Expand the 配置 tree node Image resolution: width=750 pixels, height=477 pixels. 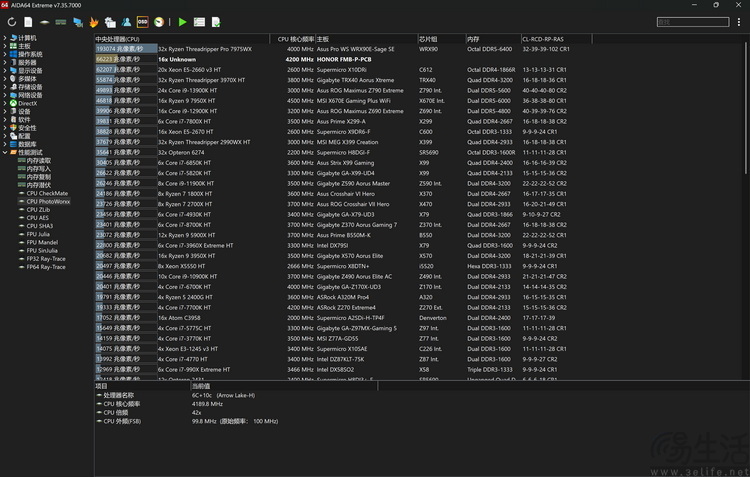5,136
